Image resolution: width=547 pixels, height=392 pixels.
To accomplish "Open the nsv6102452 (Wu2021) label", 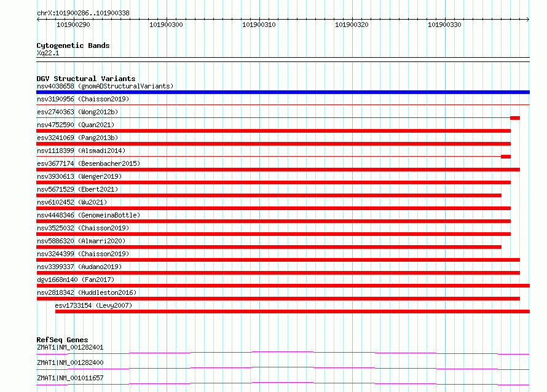I will coord(72,202).
